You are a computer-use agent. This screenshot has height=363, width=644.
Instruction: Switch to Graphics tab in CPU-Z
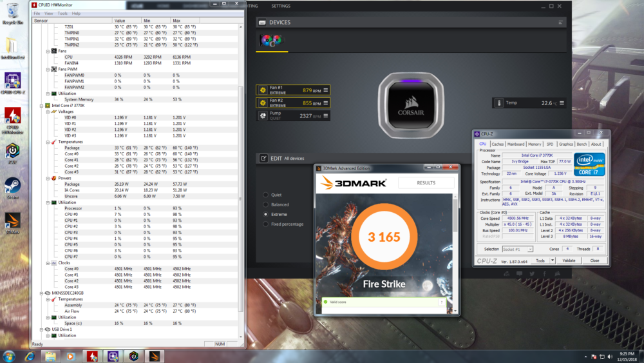[565, 144]
